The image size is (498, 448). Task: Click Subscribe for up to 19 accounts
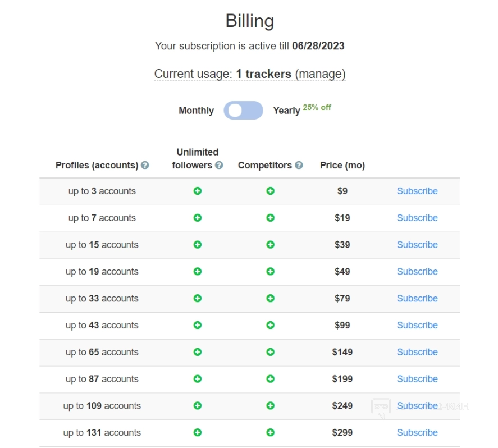(x=417, y=272)
